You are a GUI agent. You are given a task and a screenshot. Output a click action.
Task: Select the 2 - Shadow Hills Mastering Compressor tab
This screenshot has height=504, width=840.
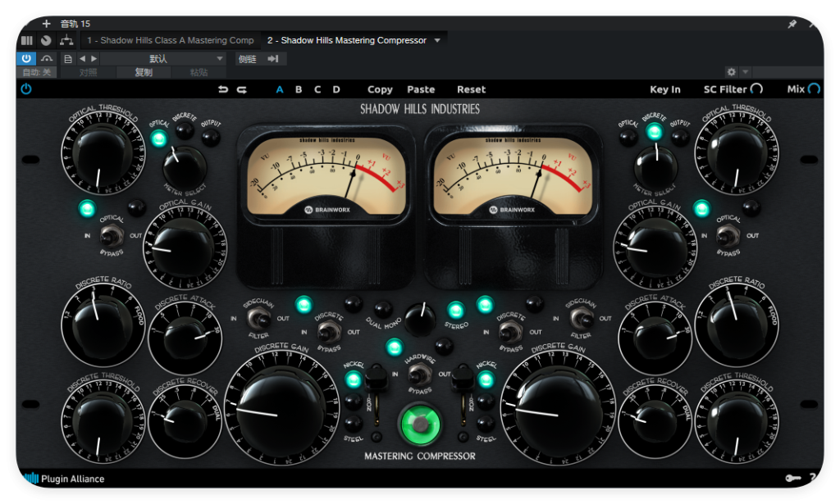(347, 40)
